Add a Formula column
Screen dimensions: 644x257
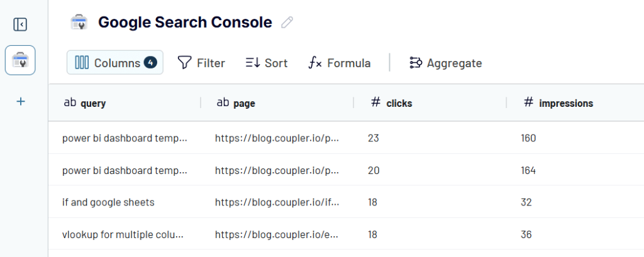(340, 63)
